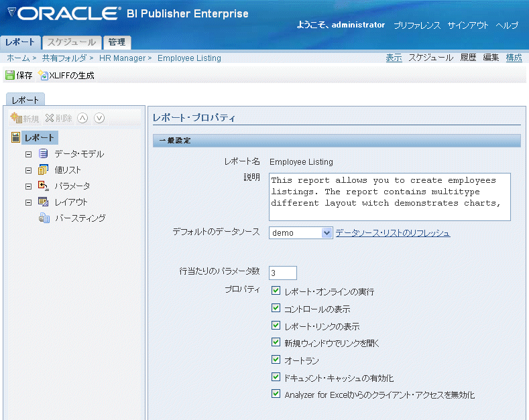Move item up with the circled arrow
Viewport: 529px width, 420px height.
(82, 118)
